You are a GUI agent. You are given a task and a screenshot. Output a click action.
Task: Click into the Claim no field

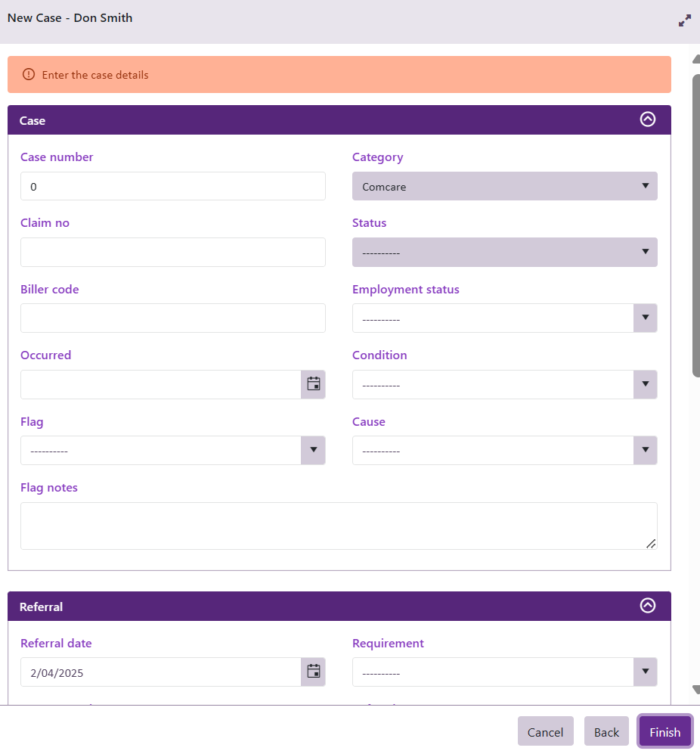[x=172, y=253]
